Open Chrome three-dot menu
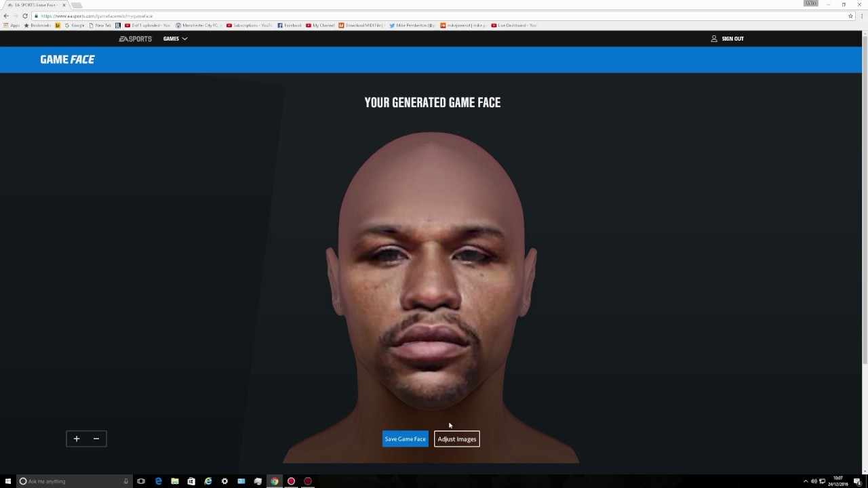Image resolution: width=868 pixels, height=488 pixels. 861,16
